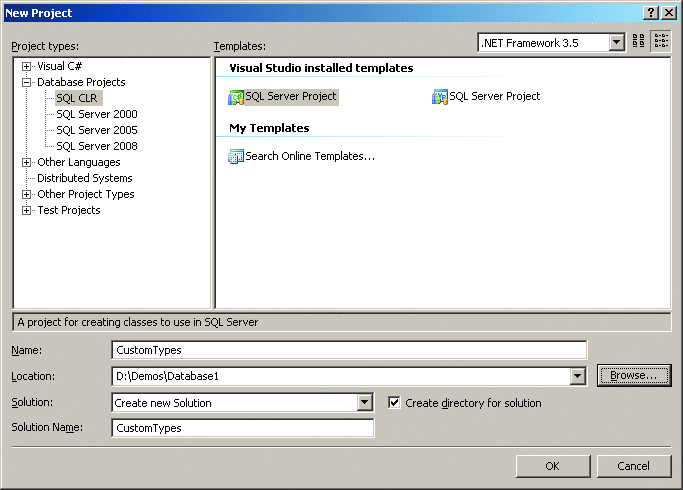683x490 pixels.
Task: Switch templates to small icons view
Action: 661,41
